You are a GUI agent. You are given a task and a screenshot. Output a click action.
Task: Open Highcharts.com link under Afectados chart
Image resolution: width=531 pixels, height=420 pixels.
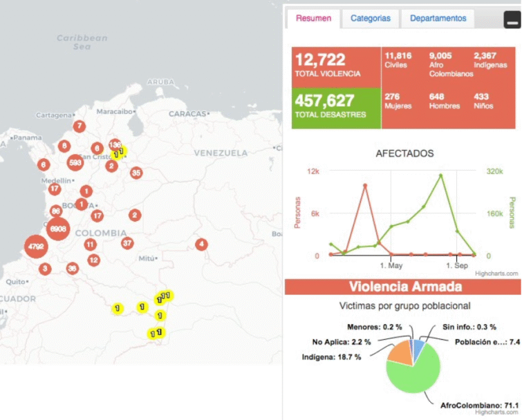[x=496, y=274]
